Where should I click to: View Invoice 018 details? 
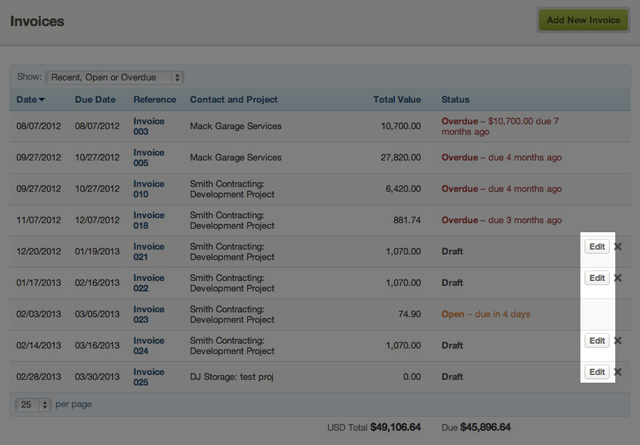click(x=149, y=220)
